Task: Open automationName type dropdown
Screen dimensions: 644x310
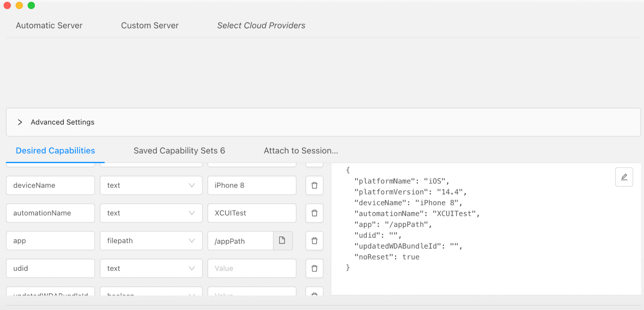Action: click(x=151, y=213)
